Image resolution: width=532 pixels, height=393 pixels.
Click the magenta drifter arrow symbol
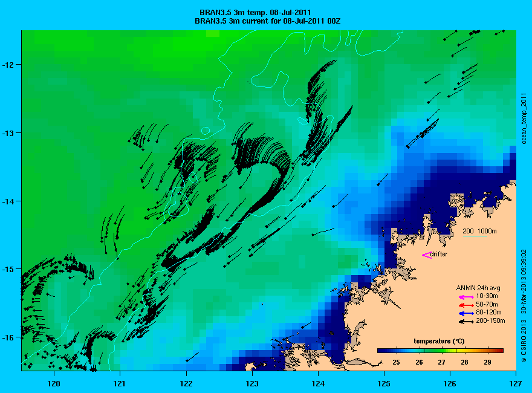(x=426, y=255)
